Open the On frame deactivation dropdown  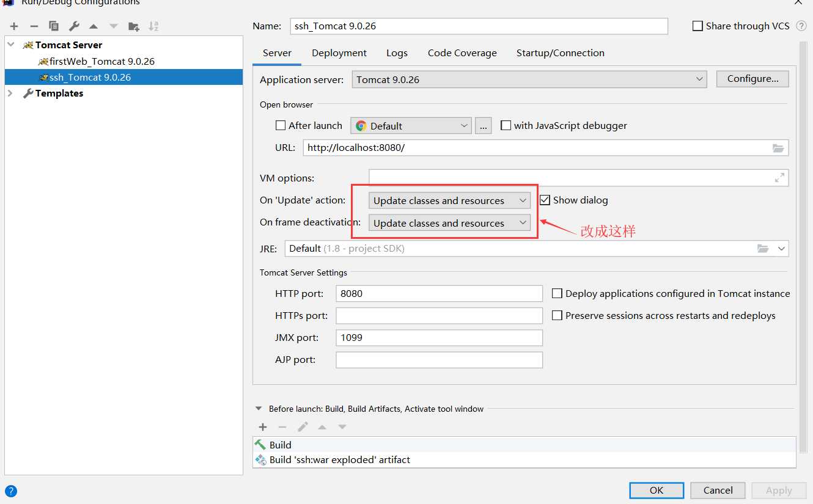click(449, 223)
